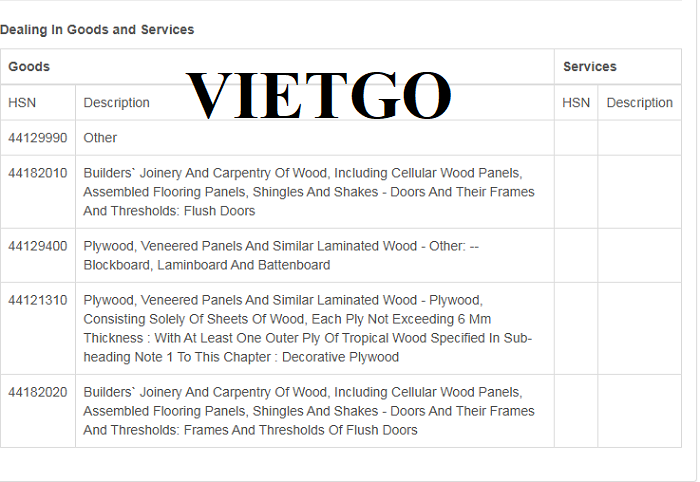
Task: Click the 'Other' description cell
Action: (100, 138)
